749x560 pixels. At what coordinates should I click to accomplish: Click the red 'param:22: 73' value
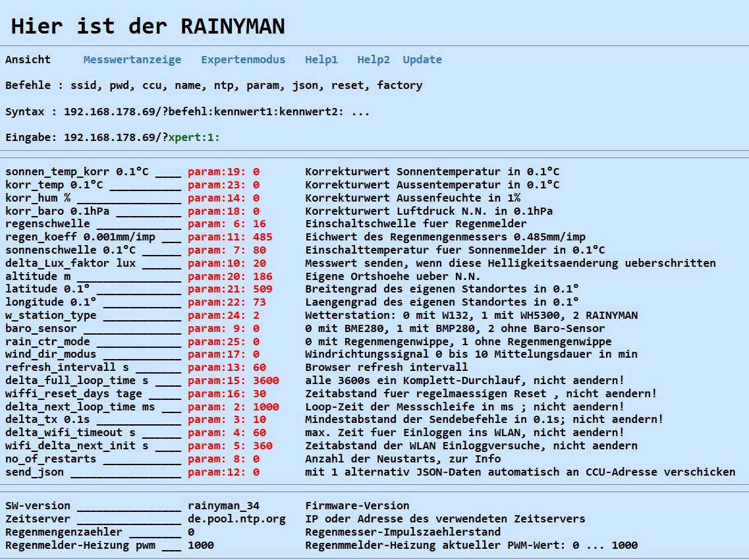tap(227, 302)
